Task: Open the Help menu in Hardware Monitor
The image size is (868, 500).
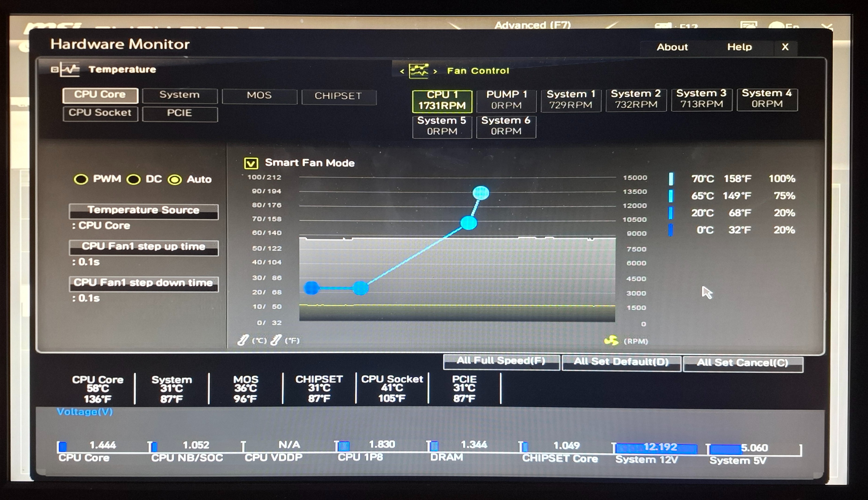Action: [739, 47]
